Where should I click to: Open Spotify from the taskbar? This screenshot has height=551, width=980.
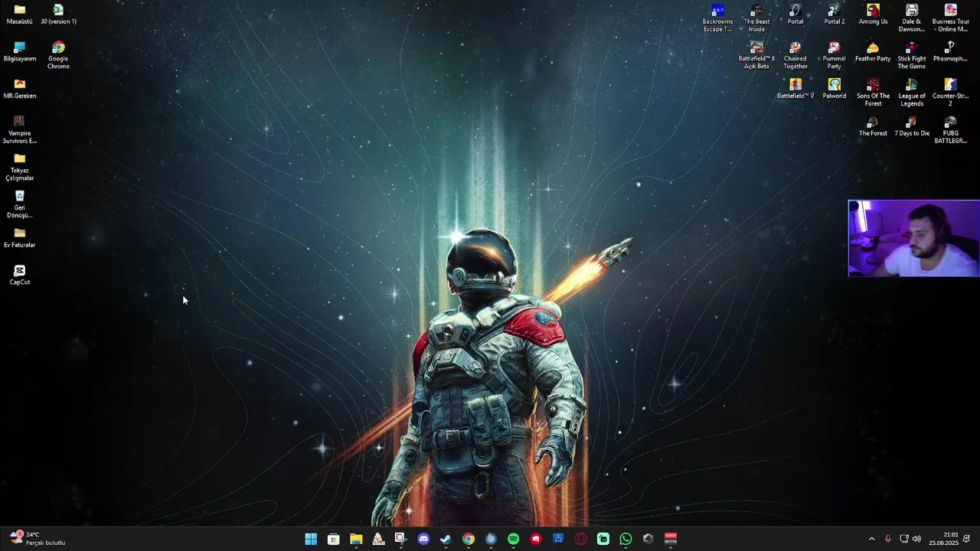coord(513,539)
